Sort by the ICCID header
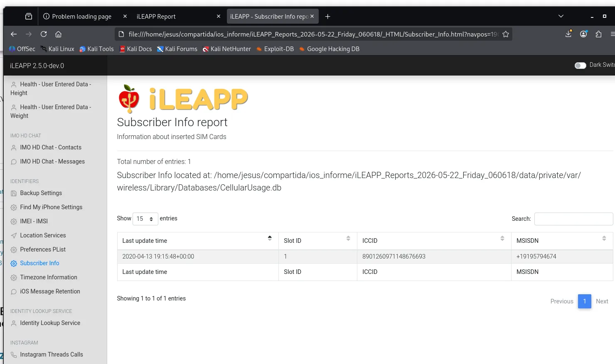The width and height of the screenshot is (615, 364). (x=434, y=241)
